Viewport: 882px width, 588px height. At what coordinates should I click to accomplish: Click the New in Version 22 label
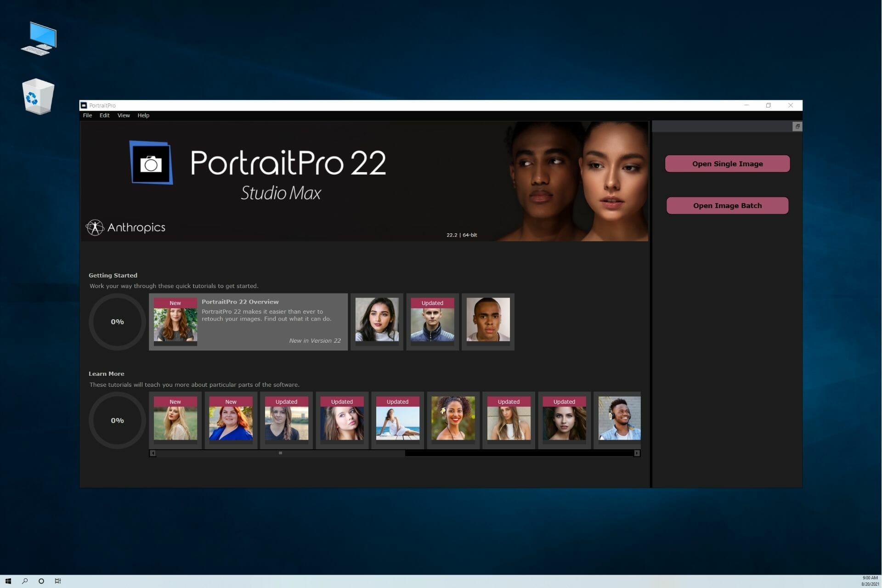pos(315,340)
